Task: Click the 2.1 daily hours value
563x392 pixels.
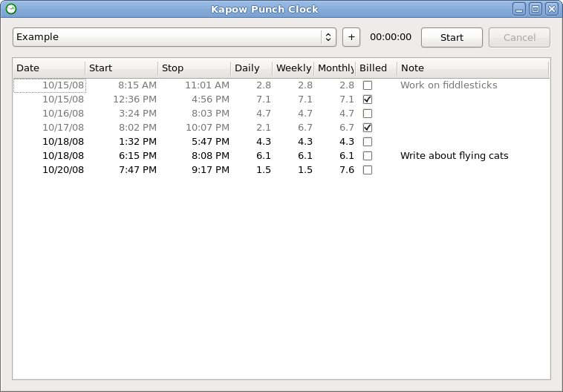Action: tap(264, 128)
